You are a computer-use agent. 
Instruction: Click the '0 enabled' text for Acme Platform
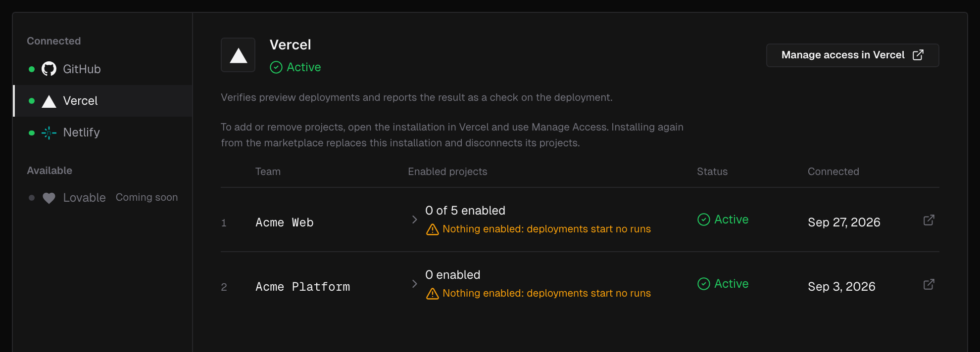click(x=453, y=275)
